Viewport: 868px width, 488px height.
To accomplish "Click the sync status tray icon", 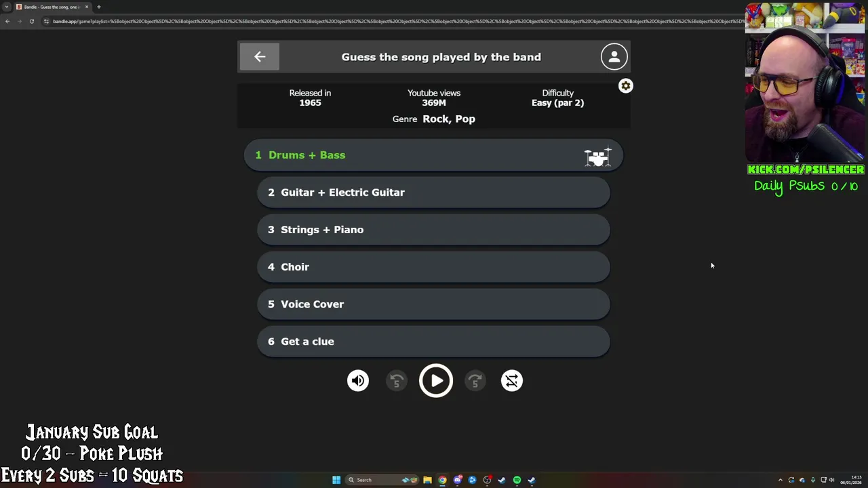I will pos(791,480).
